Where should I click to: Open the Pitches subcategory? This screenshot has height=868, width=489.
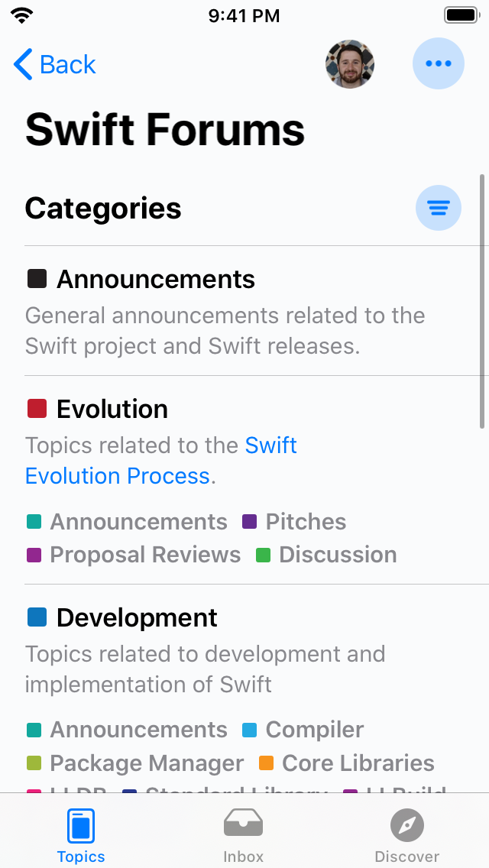click(306, 522)
